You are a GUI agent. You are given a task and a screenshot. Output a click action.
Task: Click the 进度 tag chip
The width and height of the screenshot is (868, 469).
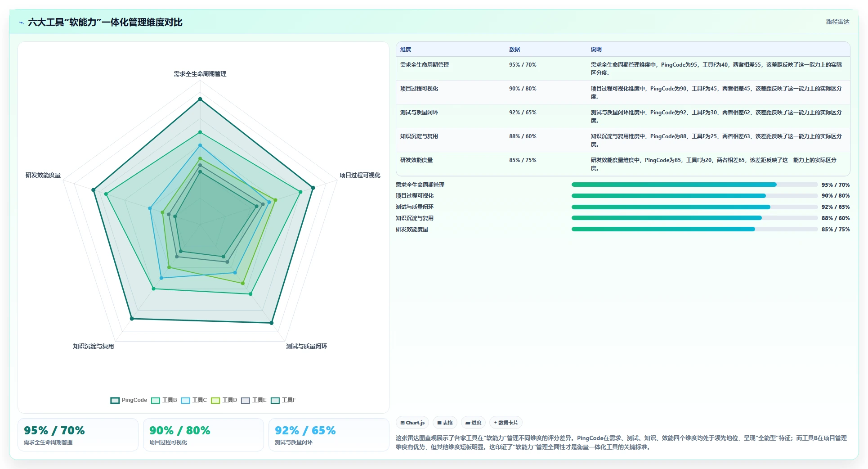click(473, 423)
